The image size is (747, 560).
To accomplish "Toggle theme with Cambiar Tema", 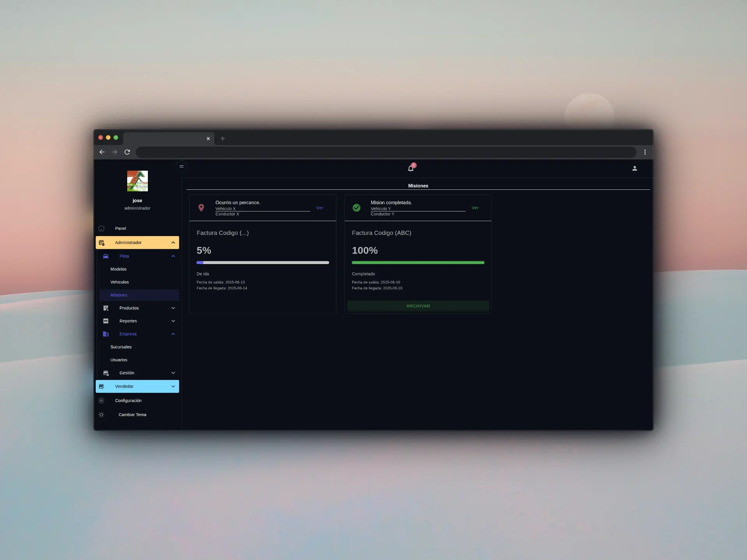I will [132, 415].
